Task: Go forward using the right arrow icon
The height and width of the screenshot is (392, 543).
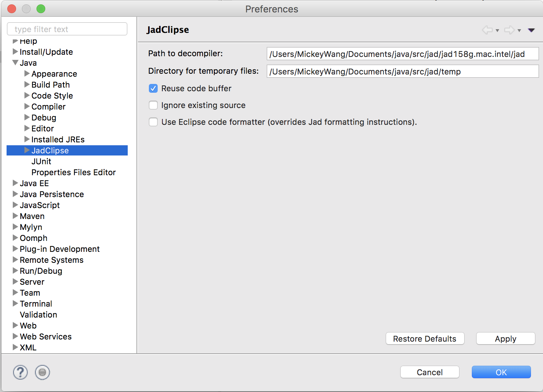Action: 509,30
